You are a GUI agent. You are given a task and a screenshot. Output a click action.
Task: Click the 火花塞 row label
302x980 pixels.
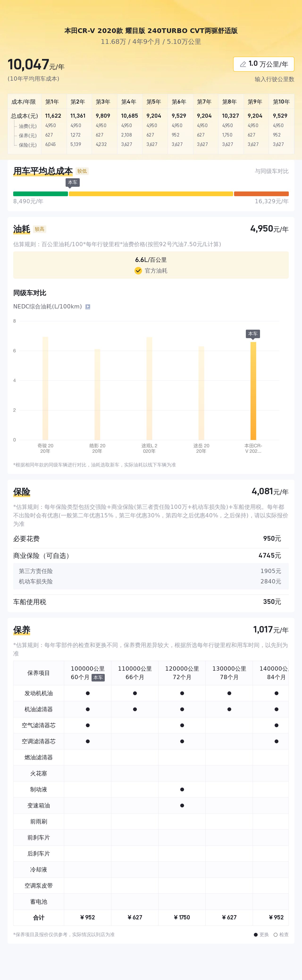tap(38, 773)
